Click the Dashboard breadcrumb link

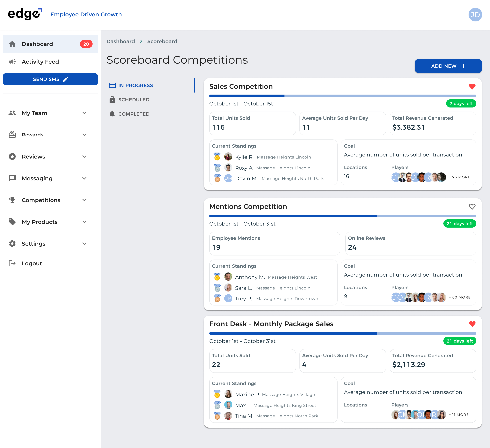pos(121,41)
